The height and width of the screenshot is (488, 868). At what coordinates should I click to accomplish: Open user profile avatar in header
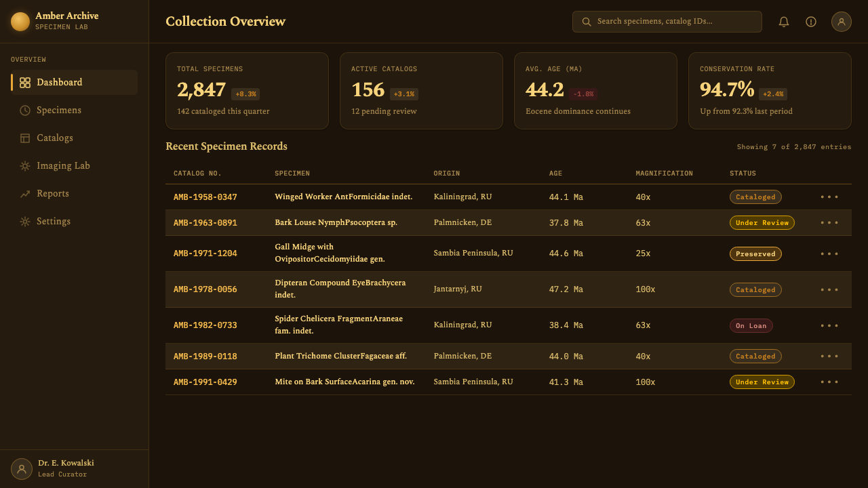(x=842, y=22)
